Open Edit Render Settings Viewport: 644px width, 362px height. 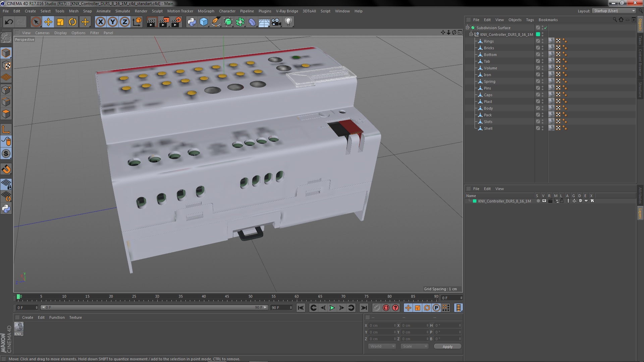[x=176, y=22]
